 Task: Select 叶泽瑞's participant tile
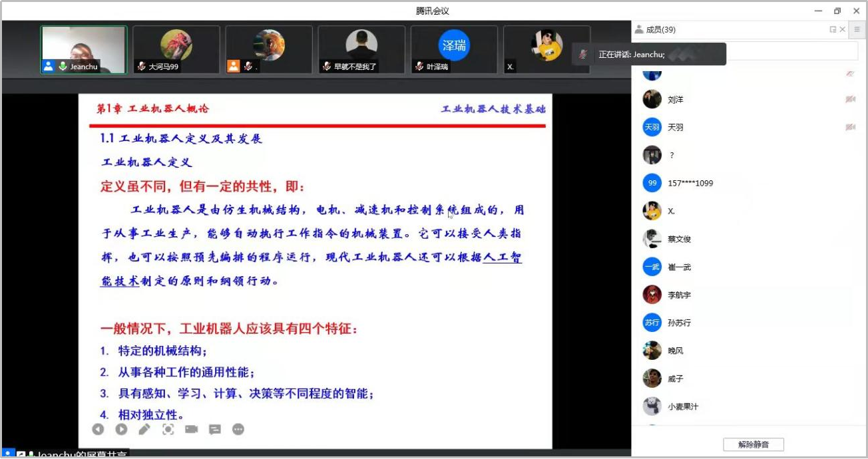(x=454, y=49)
